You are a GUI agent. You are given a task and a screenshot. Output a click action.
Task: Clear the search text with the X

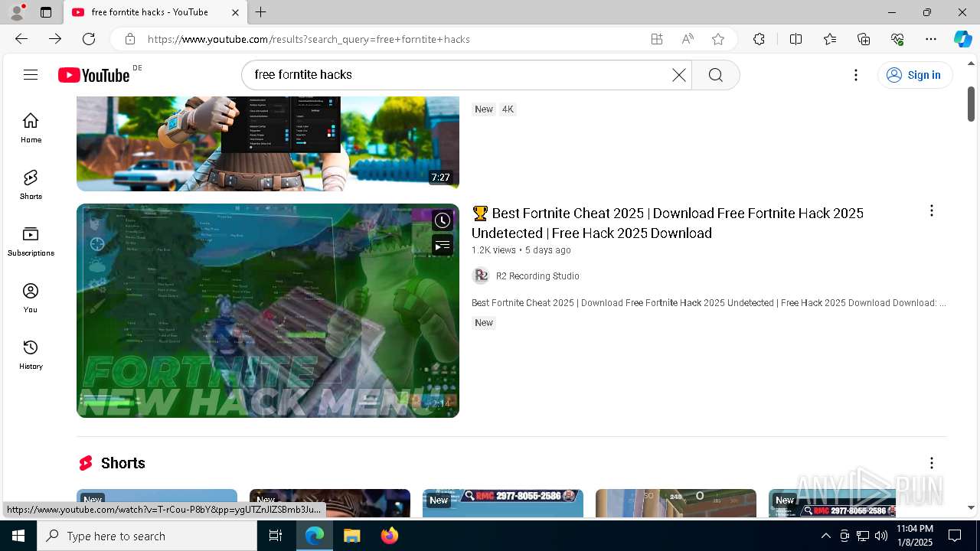click(679, 74)
